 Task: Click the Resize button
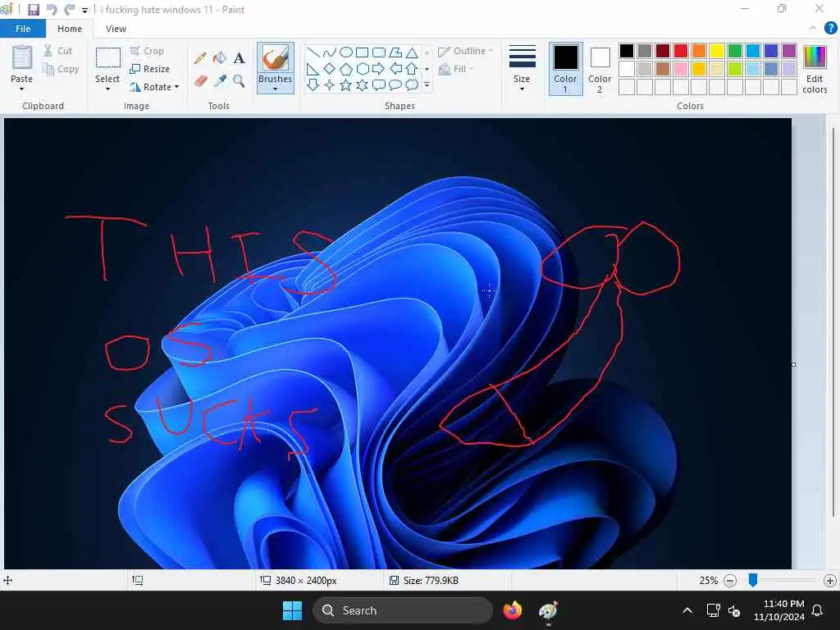[x=149, y=69]
